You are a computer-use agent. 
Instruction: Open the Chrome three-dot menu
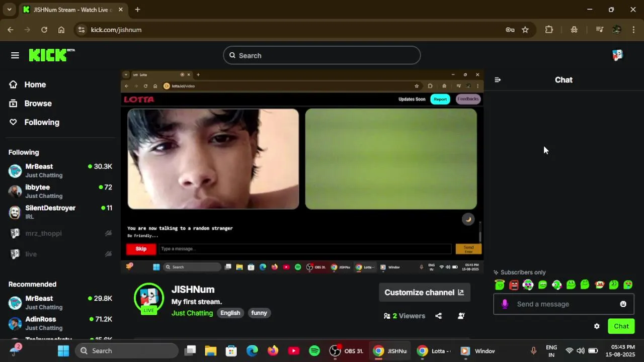coord(633,30)
